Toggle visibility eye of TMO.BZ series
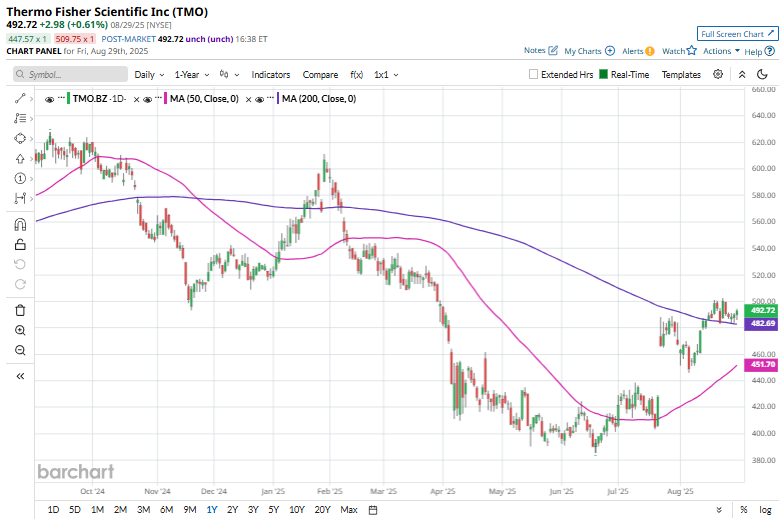Screen dimensions: 783x522 click(x=49, y=99)
